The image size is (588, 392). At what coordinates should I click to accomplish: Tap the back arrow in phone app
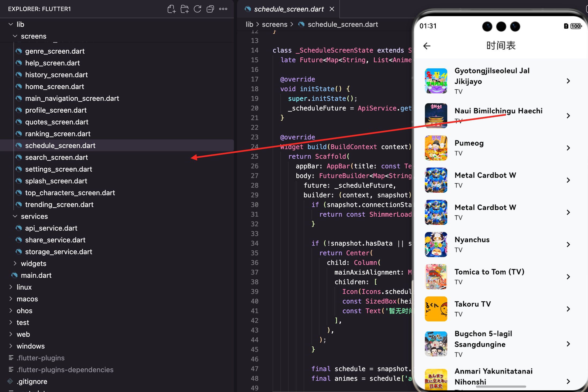click(x=427, y=46)
